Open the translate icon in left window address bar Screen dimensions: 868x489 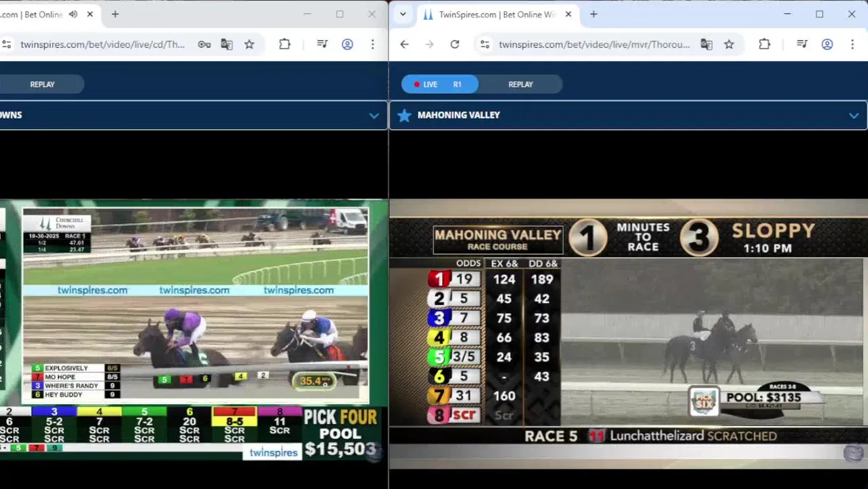tap(227, 44)
